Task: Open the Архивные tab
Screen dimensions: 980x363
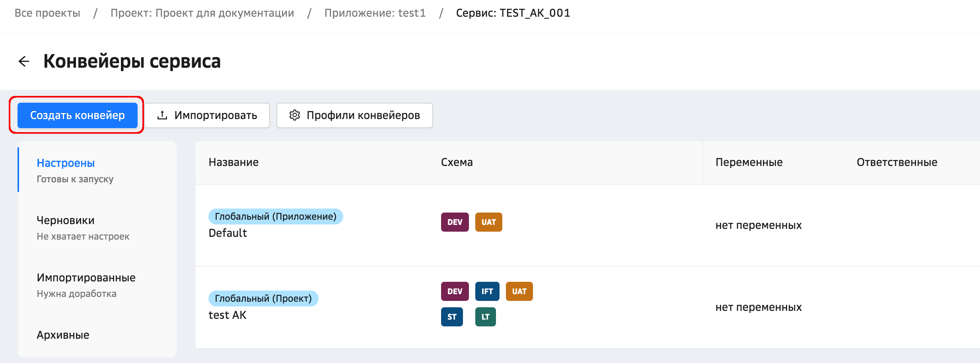Action: [63, 335]
